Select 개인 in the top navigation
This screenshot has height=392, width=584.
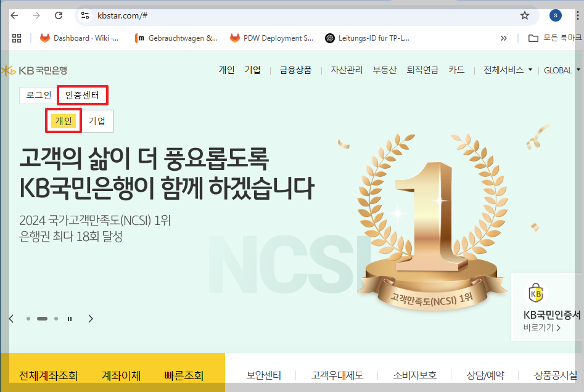click(x=226, y=70)
